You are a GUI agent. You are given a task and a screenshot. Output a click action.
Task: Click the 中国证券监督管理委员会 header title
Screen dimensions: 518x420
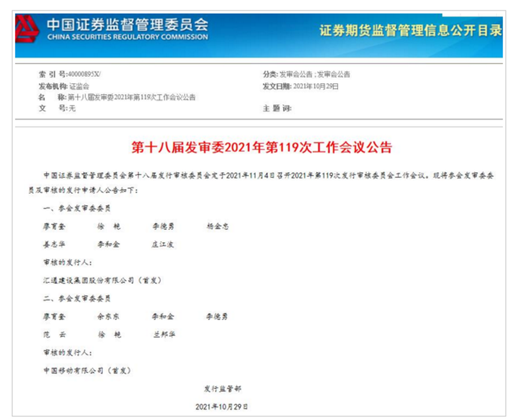[127, 25]
